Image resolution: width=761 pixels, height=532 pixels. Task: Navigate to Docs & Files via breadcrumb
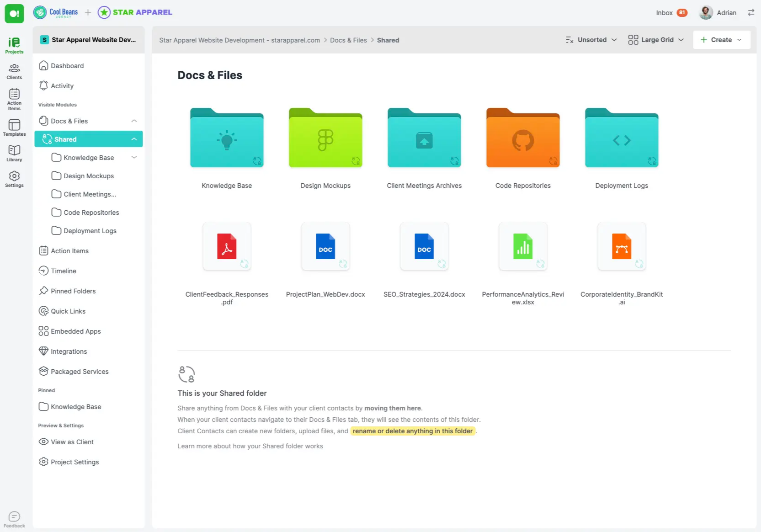348,40
